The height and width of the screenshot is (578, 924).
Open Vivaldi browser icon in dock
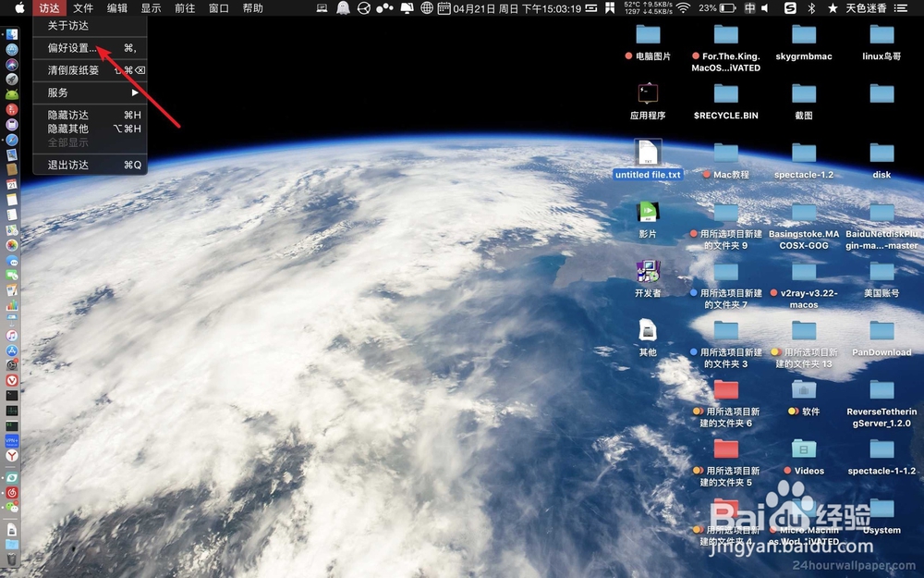tap(12, 380)
